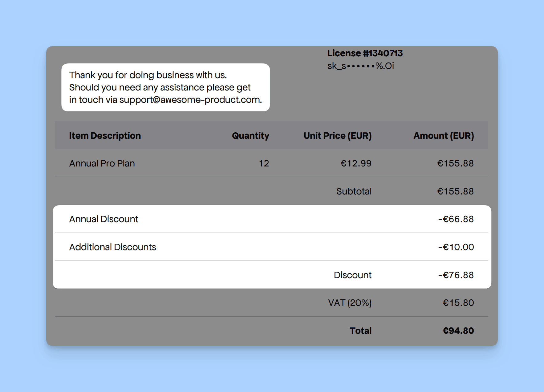
Task: Select the License #1340713 heading
Action: coord(365,53)
